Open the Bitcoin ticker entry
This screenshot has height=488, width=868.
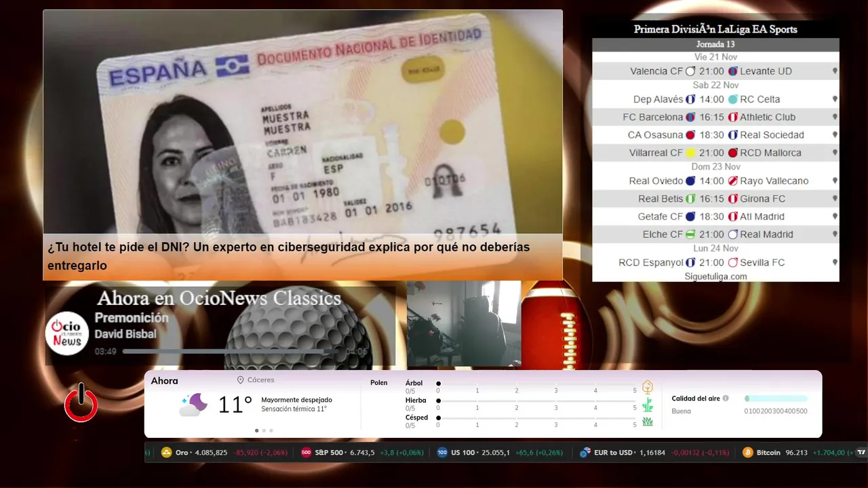tap(798, 453)
